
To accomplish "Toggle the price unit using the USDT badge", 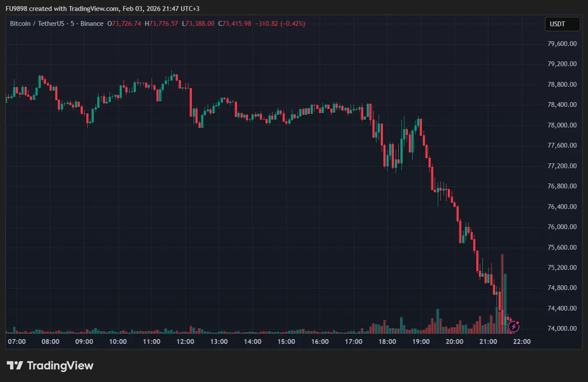I will [562, 24].
